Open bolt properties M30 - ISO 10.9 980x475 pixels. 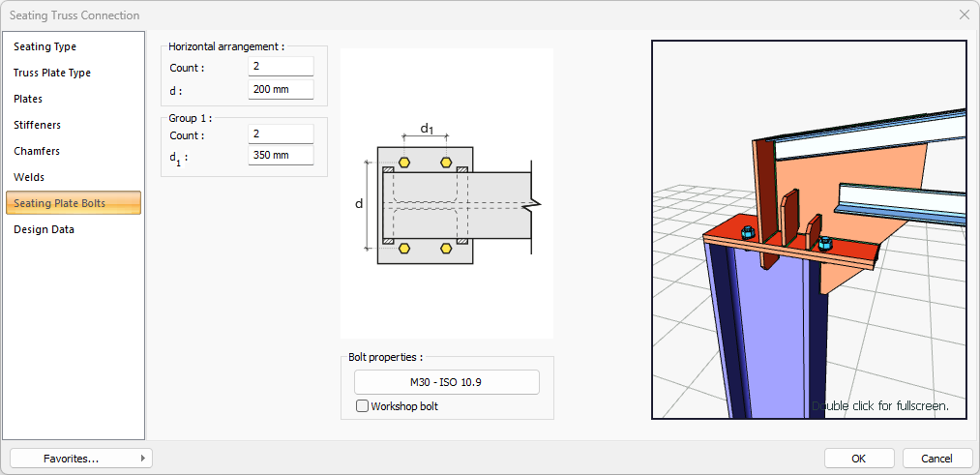coord(446,382)
